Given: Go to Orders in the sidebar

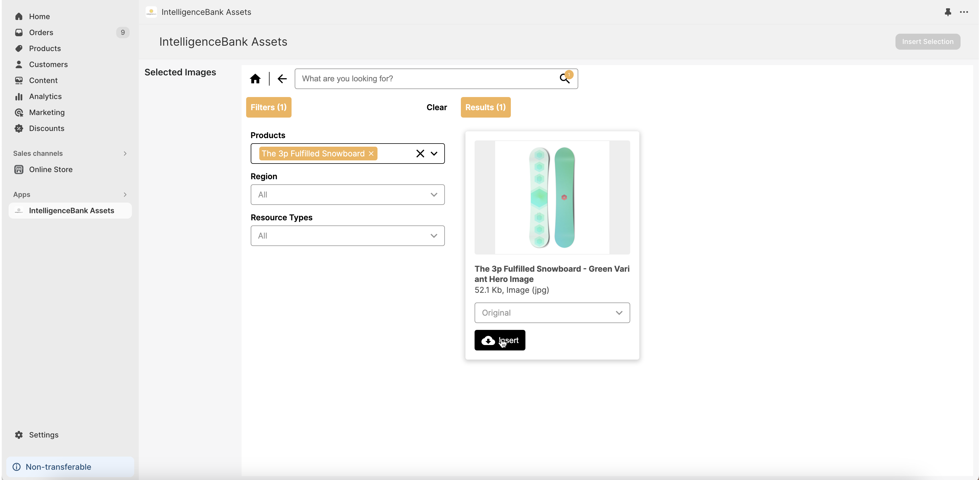Looking at the screenshot, I should pyautogui.click(x=41, y=33).
